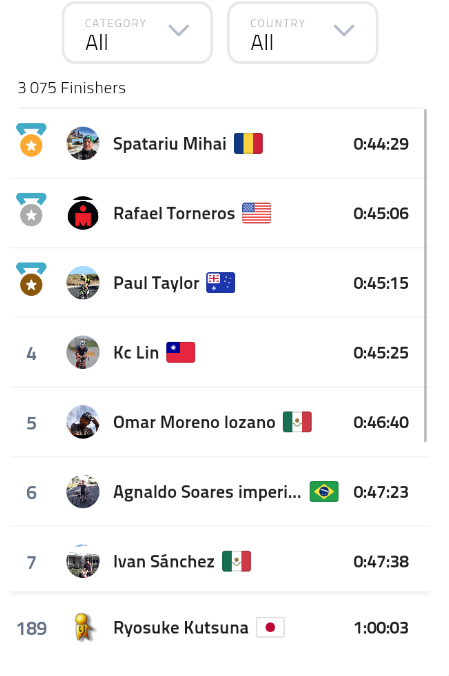Click the Romanian flag next to Spatariu Mihai

[x=248, y=144]
